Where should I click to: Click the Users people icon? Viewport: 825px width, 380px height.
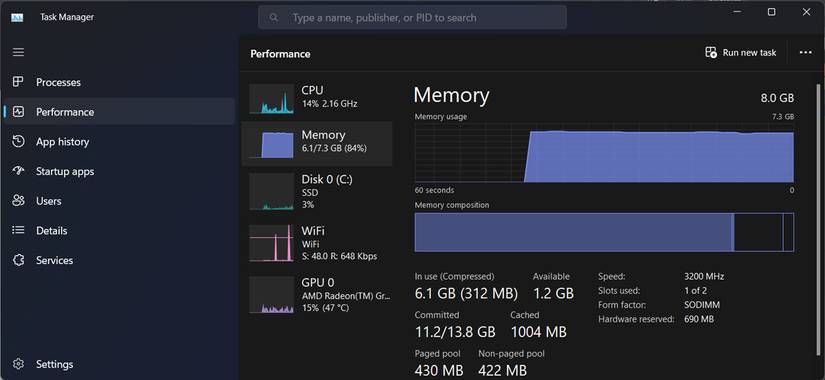(18, 201)
